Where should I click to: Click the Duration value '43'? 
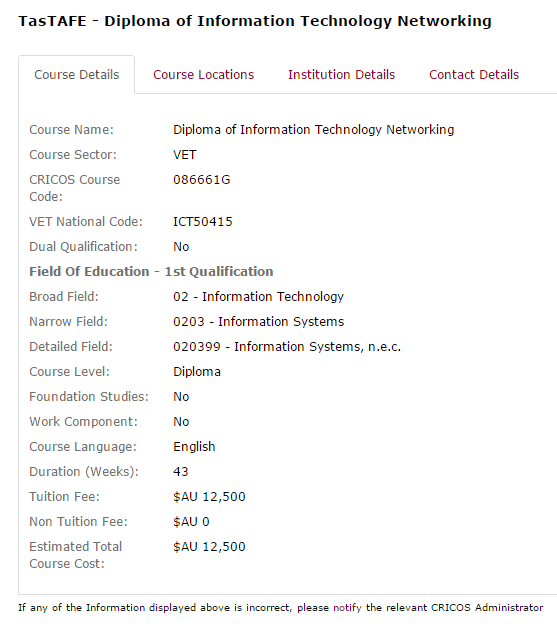click(180, 472)
